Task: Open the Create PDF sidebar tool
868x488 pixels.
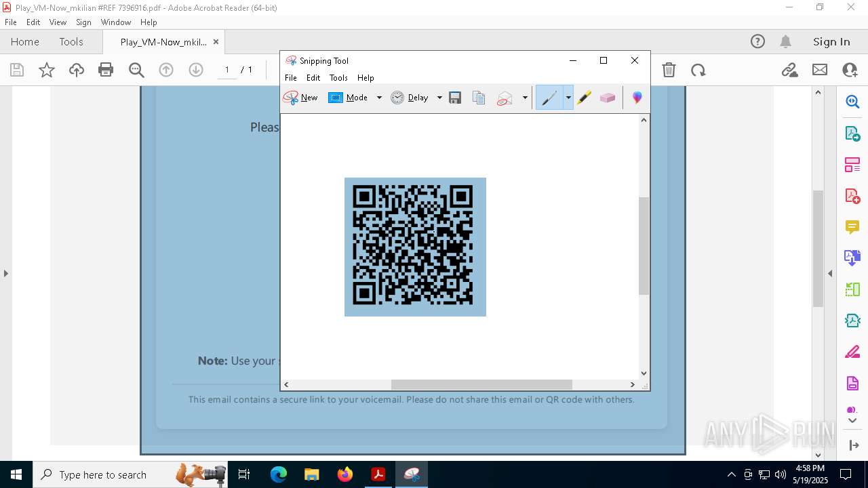Action: 852,196
